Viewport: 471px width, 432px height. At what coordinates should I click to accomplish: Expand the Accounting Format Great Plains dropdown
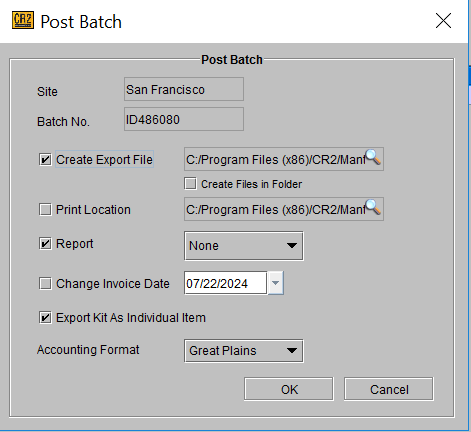[x=244, y=351]
